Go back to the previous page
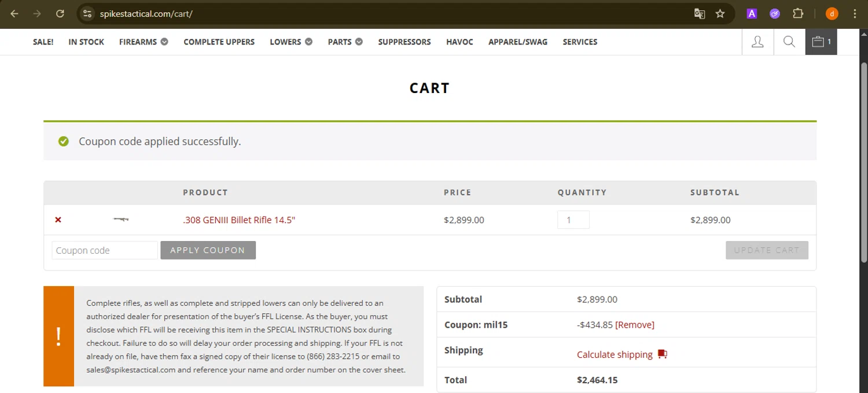This screenshot has height=393, width=868. [14, 13]
